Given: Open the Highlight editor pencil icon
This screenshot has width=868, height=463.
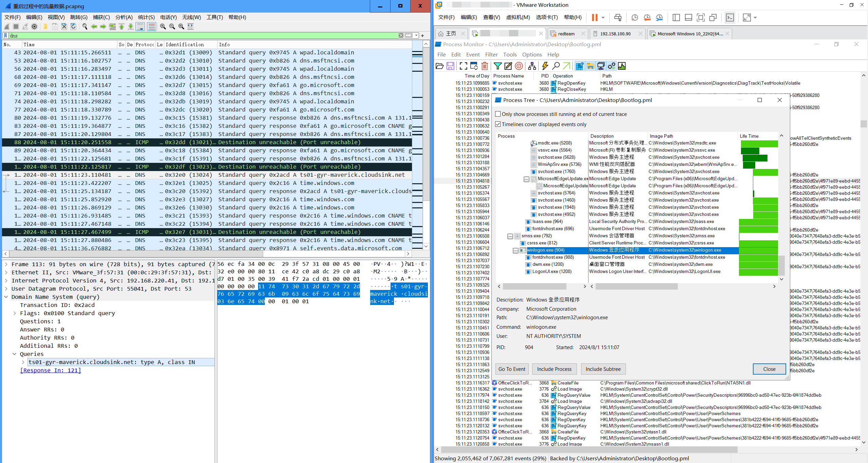Looking at the screenshot, I should click(508, 66).
